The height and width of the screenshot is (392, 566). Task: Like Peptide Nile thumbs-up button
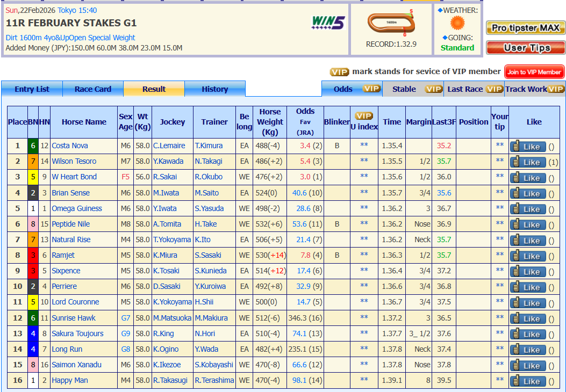coord(528,224)
